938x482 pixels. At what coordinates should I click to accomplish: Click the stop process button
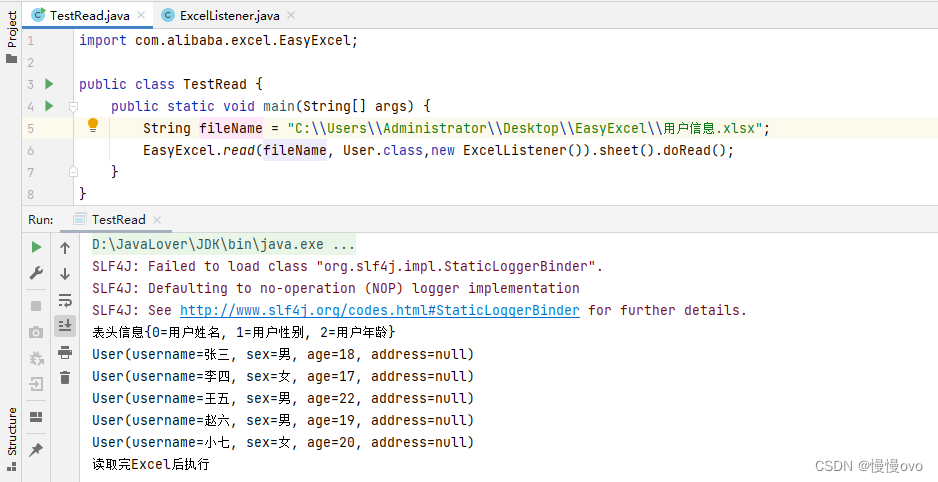pyautogui.click(x=36, y=306)
